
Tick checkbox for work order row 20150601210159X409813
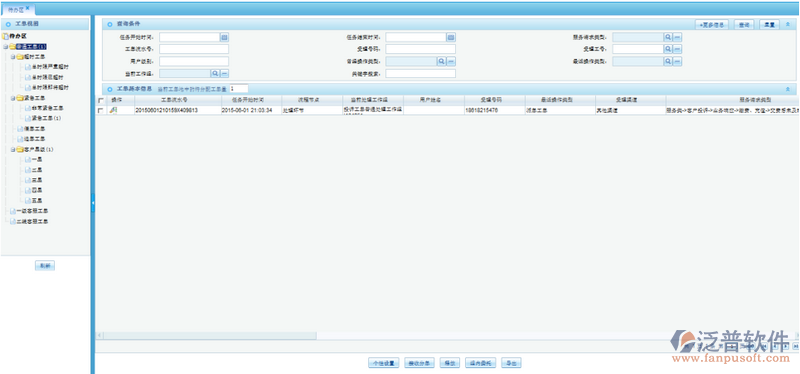point(101,110)
